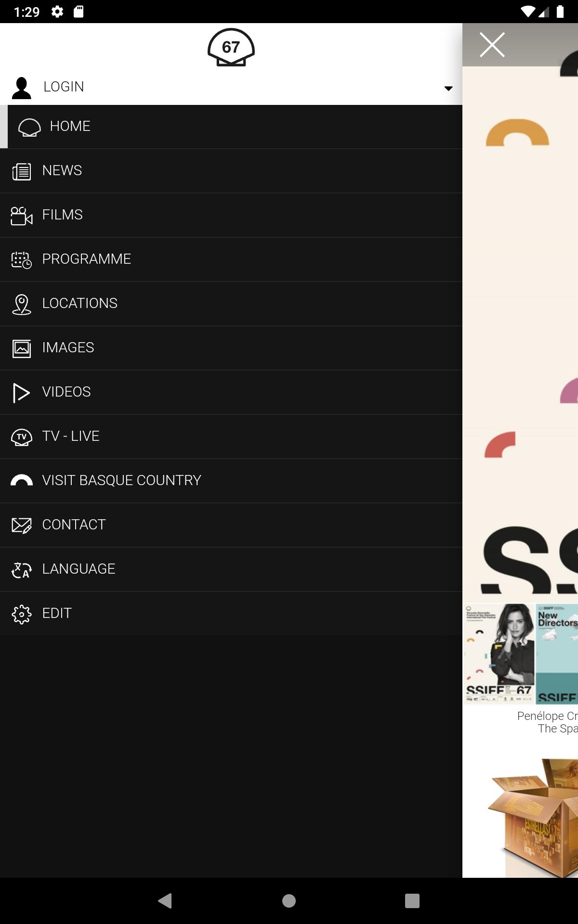Open the IMAGES picture icon

[21, 348]
